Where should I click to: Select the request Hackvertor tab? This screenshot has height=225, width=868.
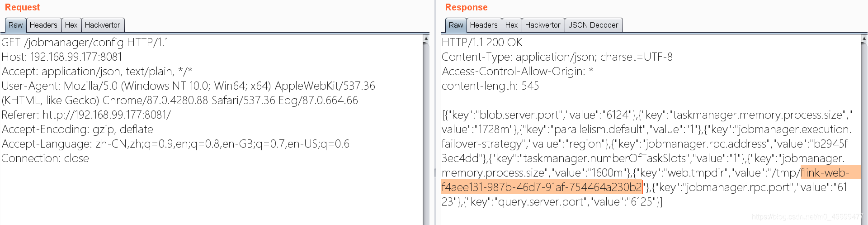(x=102, y=25)
